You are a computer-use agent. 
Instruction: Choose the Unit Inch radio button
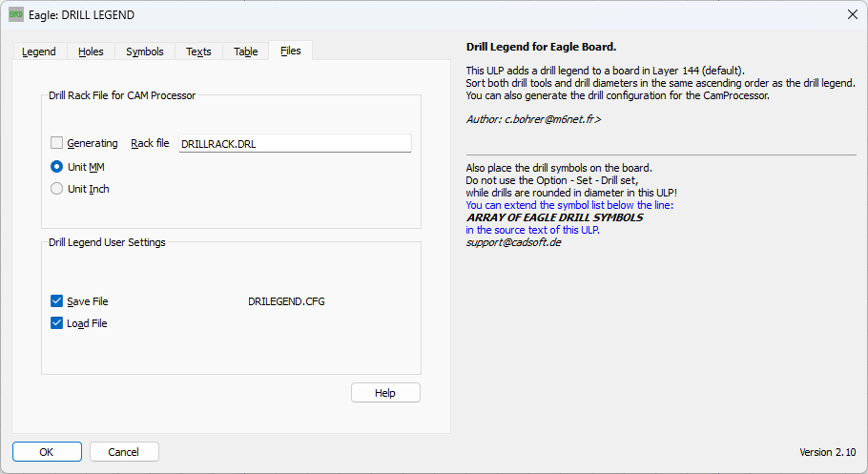coord(57,189)
